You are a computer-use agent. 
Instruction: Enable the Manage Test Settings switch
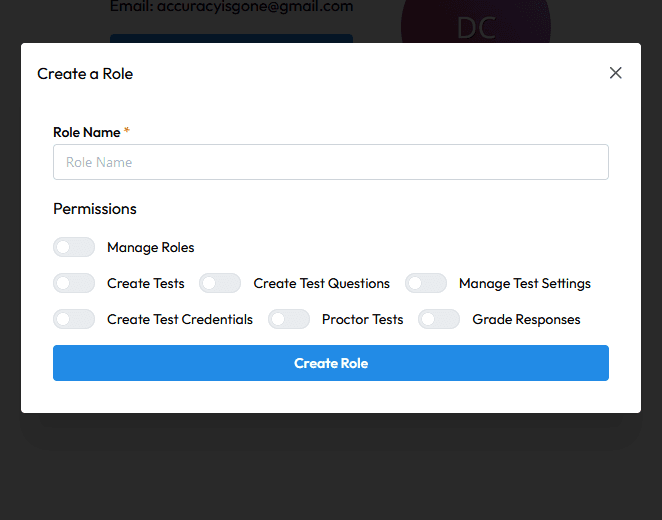click(x=425, y=283)
